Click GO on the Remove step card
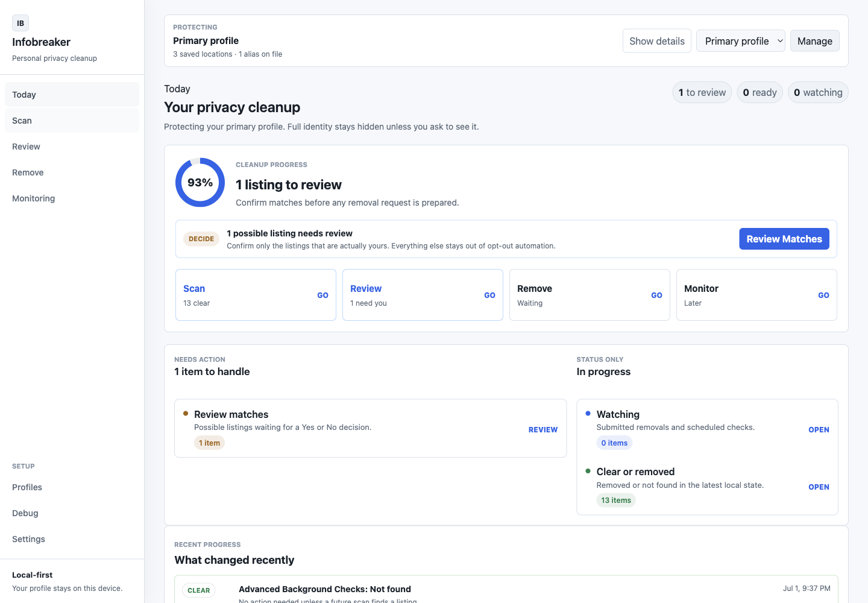This screenshot has height=603, width=868. click(656, 295)
